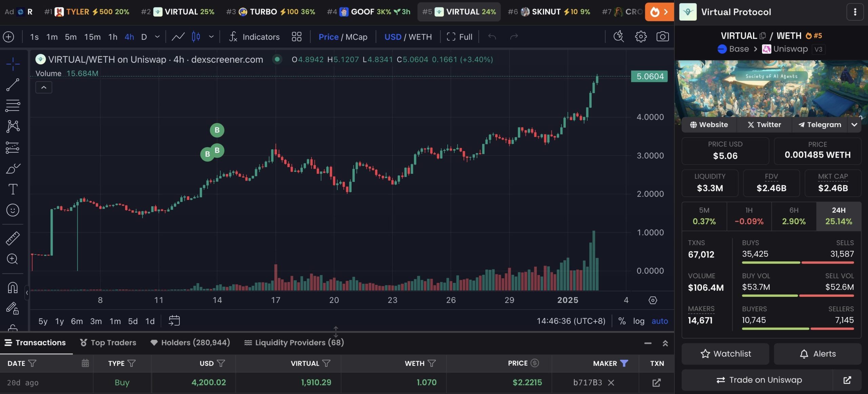Open the multi-chart grid layout icon
This screenshot has height=394, width=868.
[x=296, y=37]
